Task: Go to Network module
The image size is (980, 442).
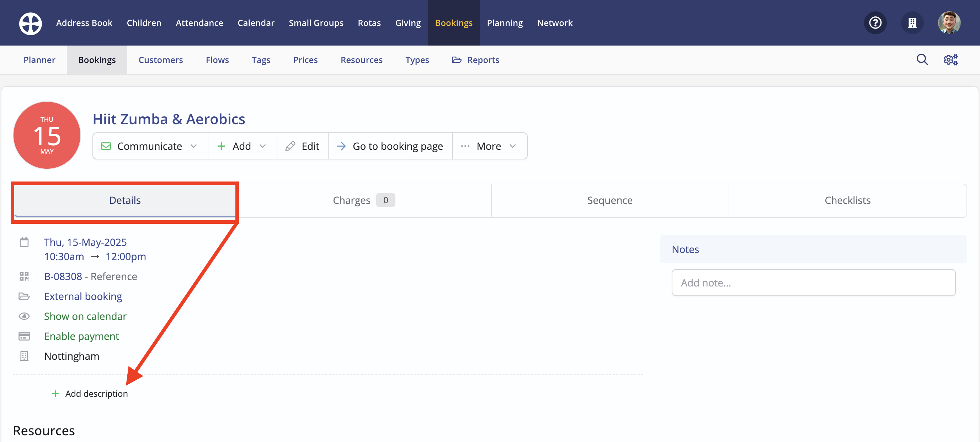Action: click(x=555, y=23)
